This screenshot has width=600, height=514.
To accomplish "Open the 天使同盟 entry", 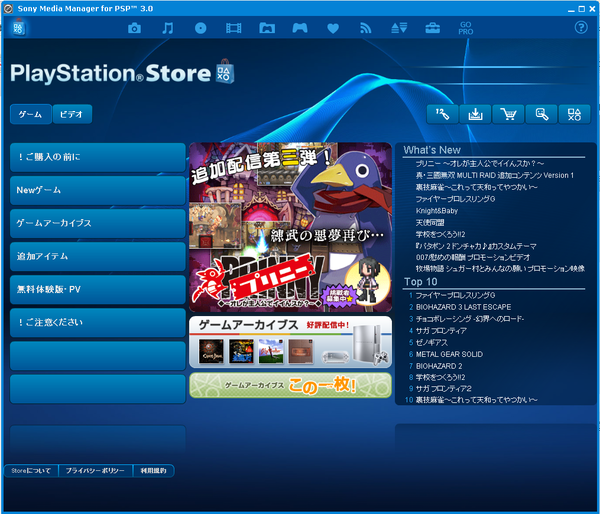I will 430,223.
